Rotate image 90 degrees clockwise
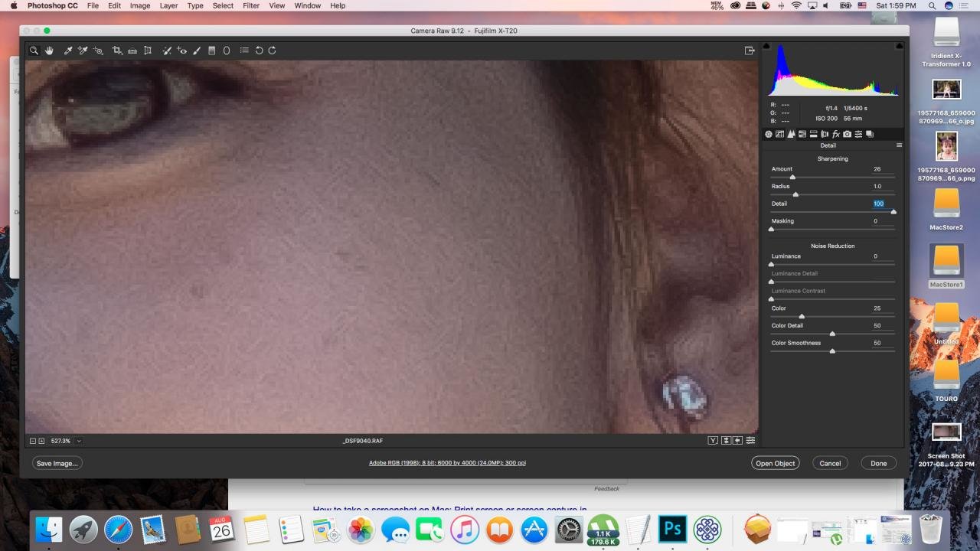This screenshot has height=551, width=980. [x=272, y=51]
